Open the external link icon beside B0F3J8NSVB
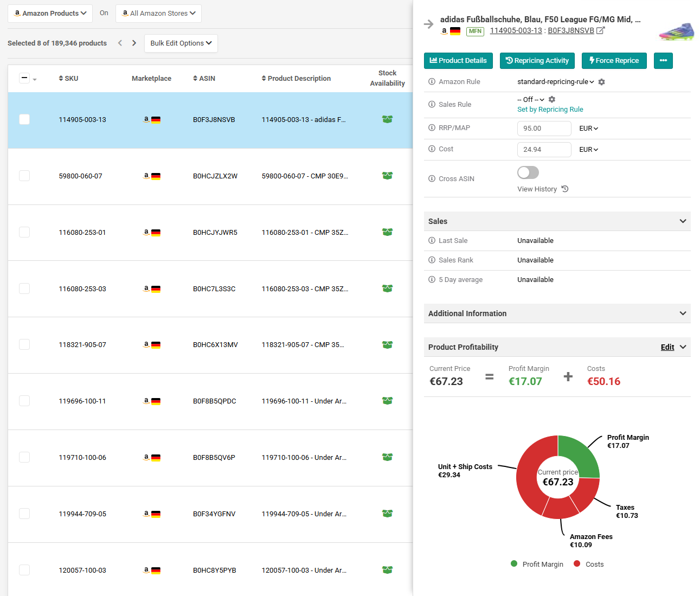Image resolution: width=700 pixels, height=596 pixels. click(x=600, y=30)
